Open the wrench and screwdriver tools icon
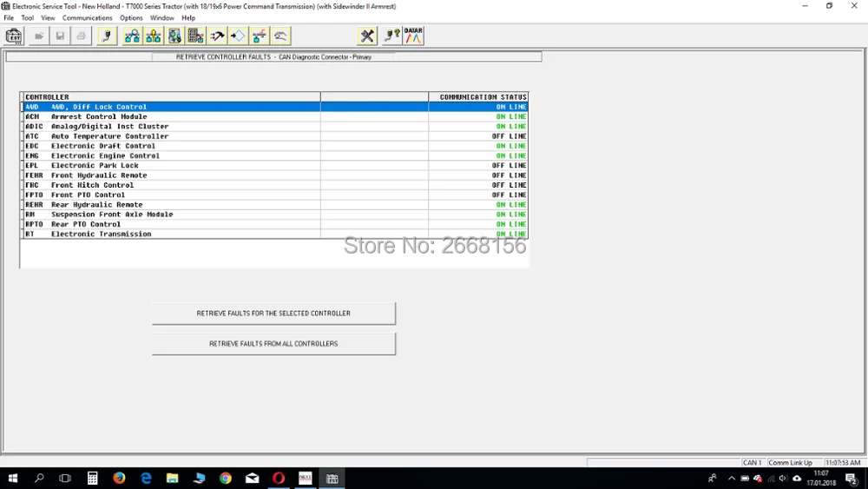Image resolution: width=868 pixels, height=489 pixels. [367, 36]
